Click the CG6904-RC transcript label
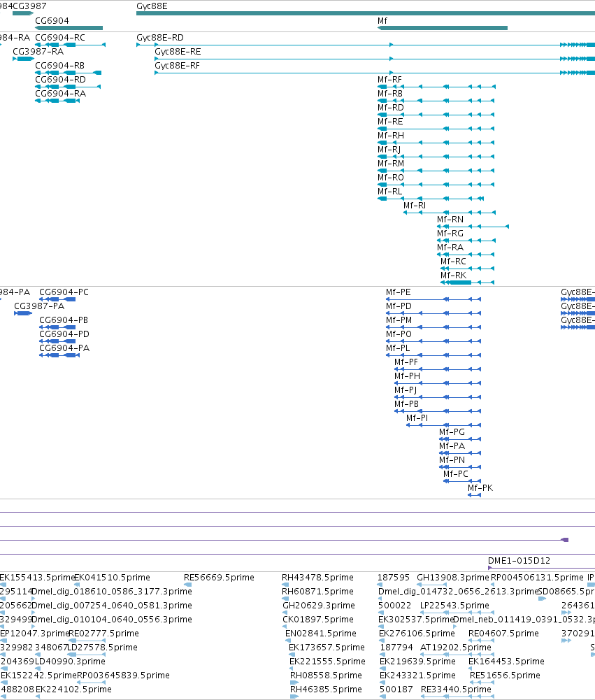 point(60,38)
